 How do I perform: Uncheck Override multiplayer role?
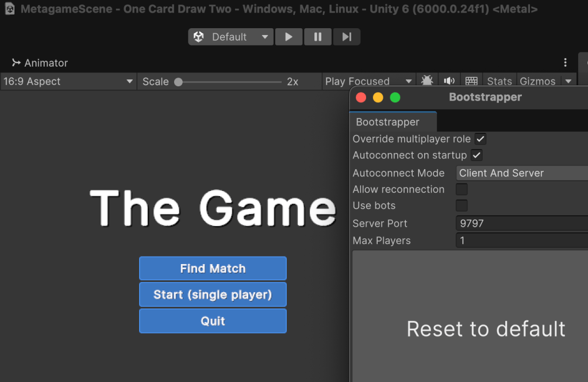(480, 139)
